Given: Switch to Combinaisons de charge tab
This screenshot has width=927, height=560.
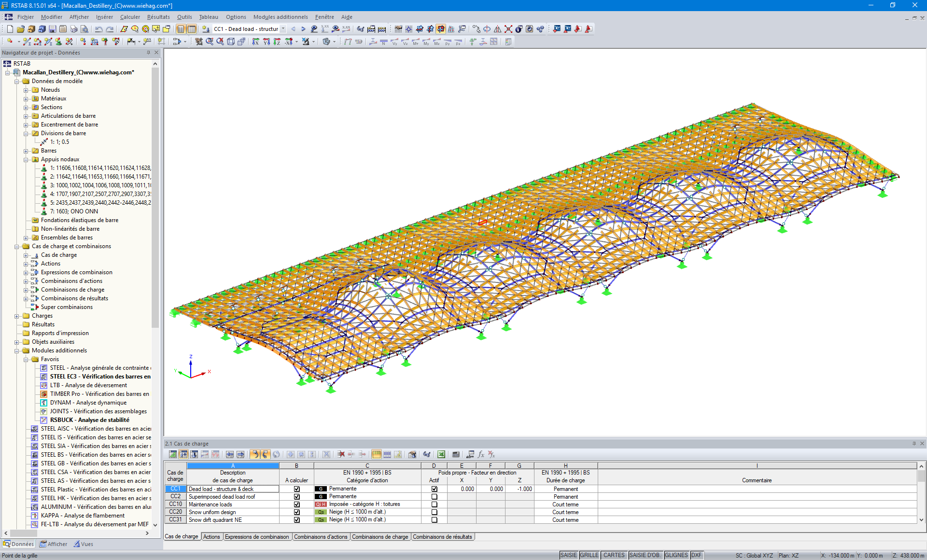Looking at the screenshot, I should pos(379,537).
